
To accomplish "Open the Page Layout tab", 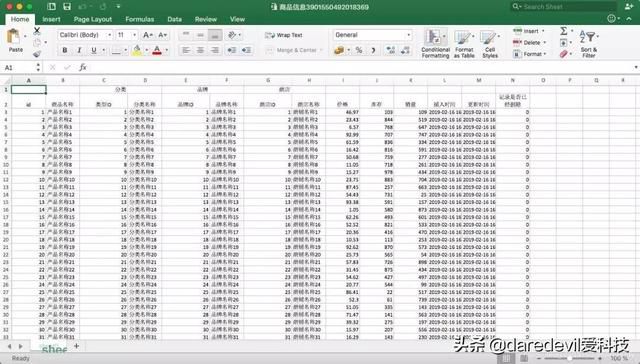I will [x=93, y=19].
